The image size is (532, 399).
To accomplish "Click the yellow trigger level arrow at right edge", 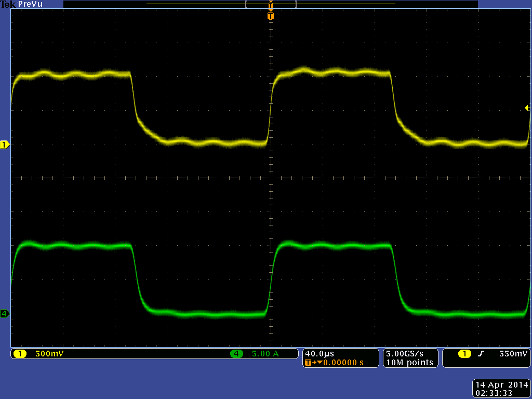I will click(527, 108).
